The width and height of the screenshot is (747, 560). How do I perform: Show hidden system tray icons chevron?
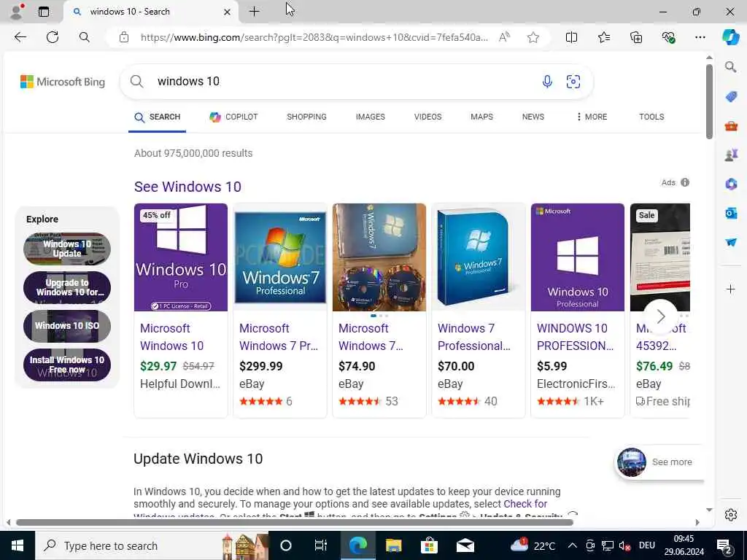coord(572,545)
